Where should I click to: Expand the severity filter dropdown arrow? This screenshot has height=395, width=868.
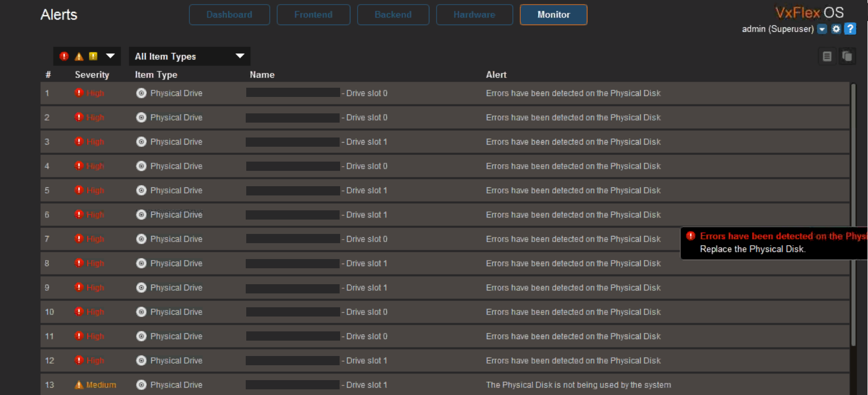(110, 56)
